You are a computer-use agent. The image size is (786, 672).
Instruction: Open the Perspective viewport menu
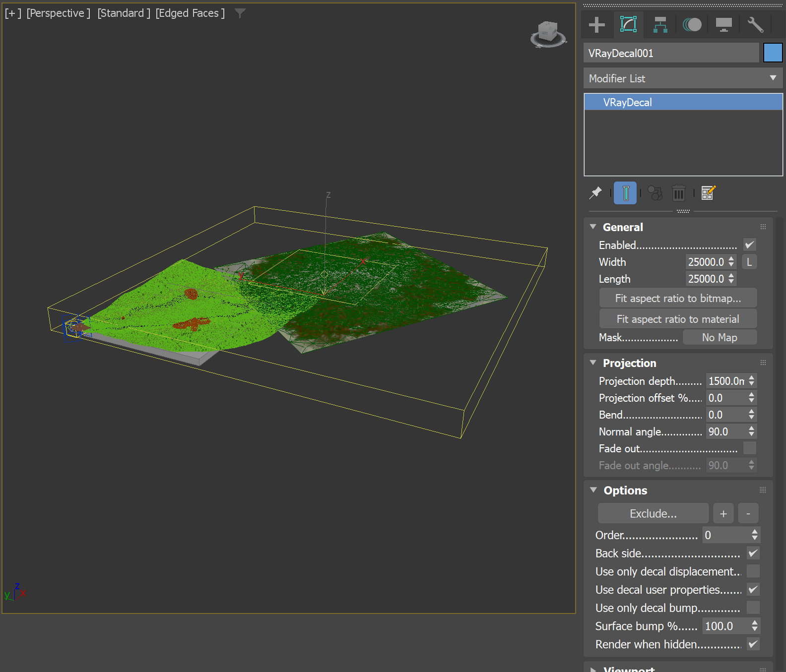(x=59, y=13)
